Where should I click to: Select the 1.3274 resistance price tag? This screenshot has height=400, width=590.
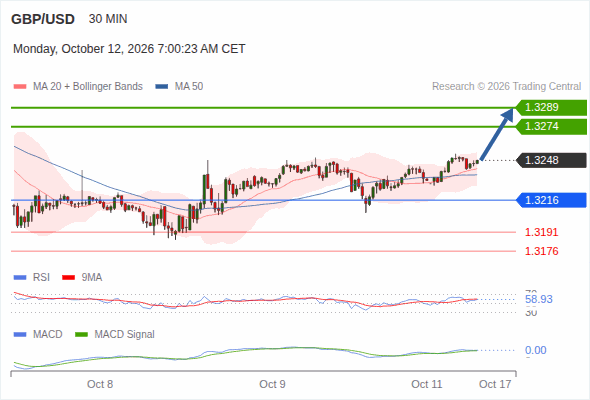tap(551, 126)
